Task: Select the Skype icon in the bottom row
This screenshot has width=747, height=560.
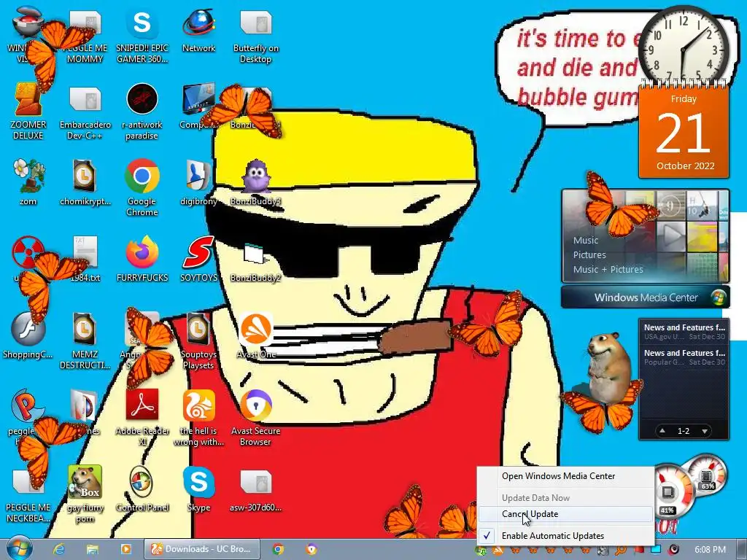Action: click(x=198, y=488)
